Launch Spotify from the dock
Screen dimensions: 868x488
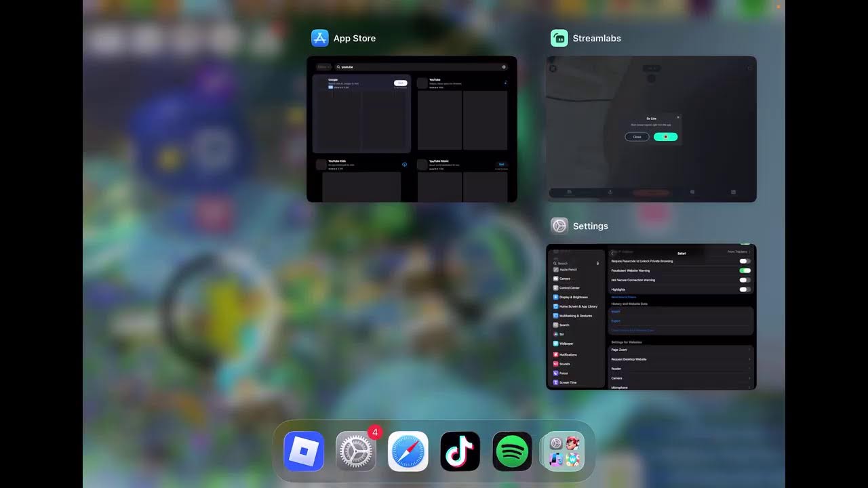(513, 451)
